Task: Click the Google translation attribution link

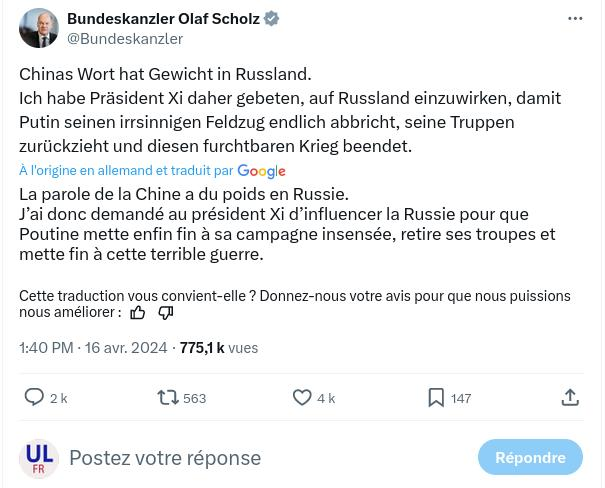Action: (x=261, y=171)
